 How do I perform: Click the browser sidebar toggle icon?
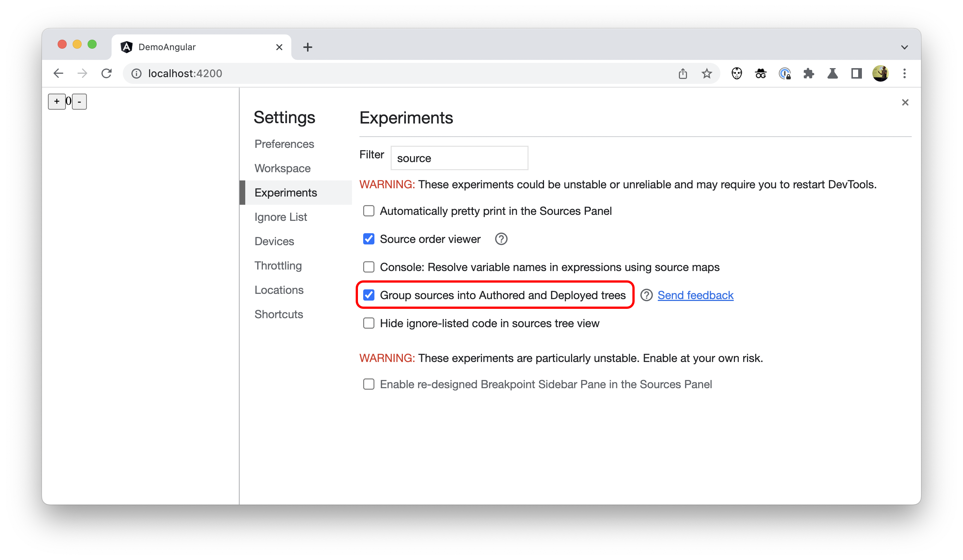pos(856,73)
